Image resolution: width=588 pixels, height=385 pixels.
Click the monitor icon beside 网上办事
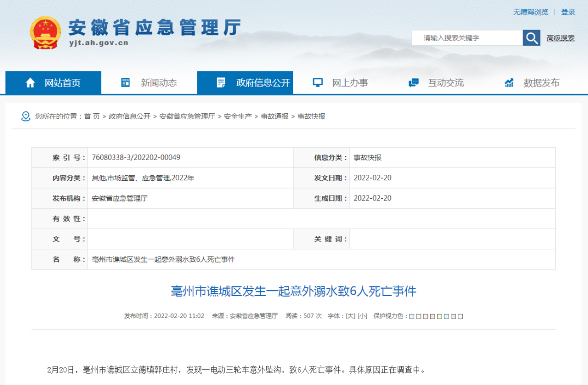point(317,83)
